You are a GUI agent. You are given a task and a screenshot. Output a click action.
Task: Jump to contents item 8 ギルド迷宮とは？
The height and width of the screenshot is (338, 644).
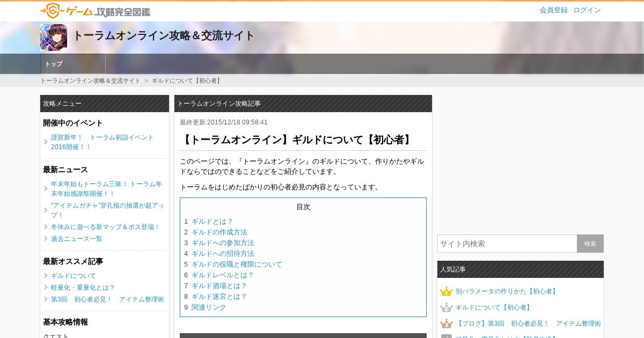pyautogui.click(x=219, y=297)
